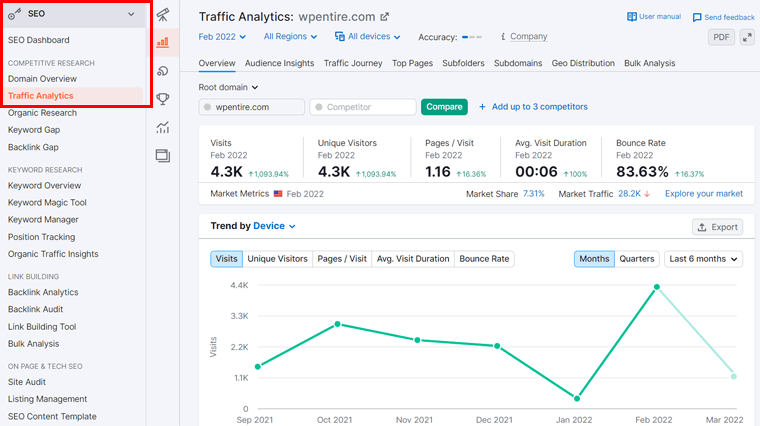Click Add up to 3 competitors
Viewport: 760px width, 426px height.
(539, 107)
